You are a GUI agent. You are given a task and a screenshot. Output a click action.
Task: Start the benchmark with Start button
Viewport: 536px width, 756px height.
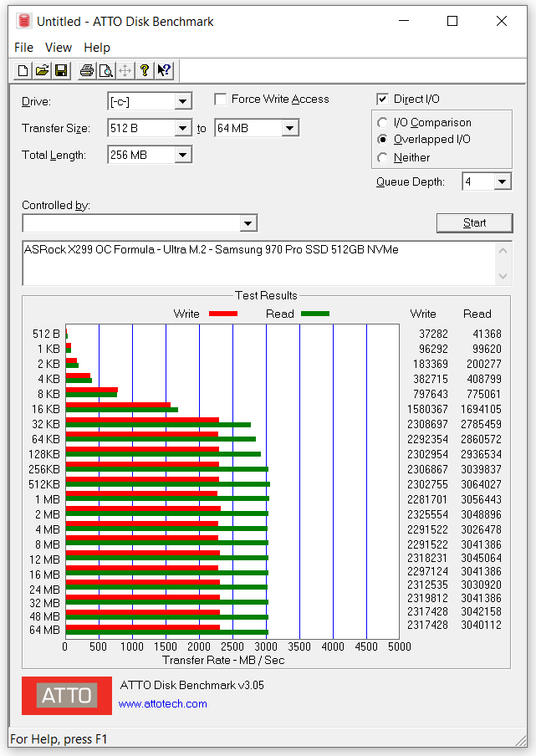(x=474, y=222)
